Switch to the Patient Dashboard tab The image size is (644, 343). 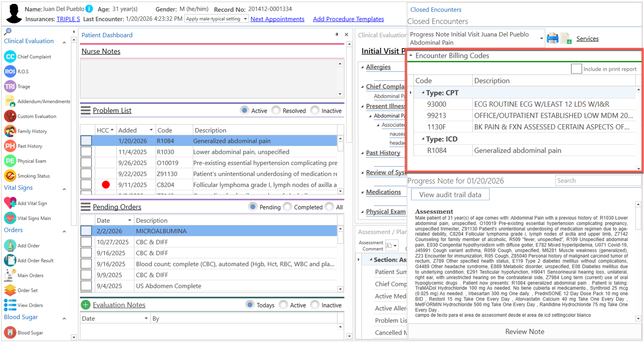pos(107,35)
